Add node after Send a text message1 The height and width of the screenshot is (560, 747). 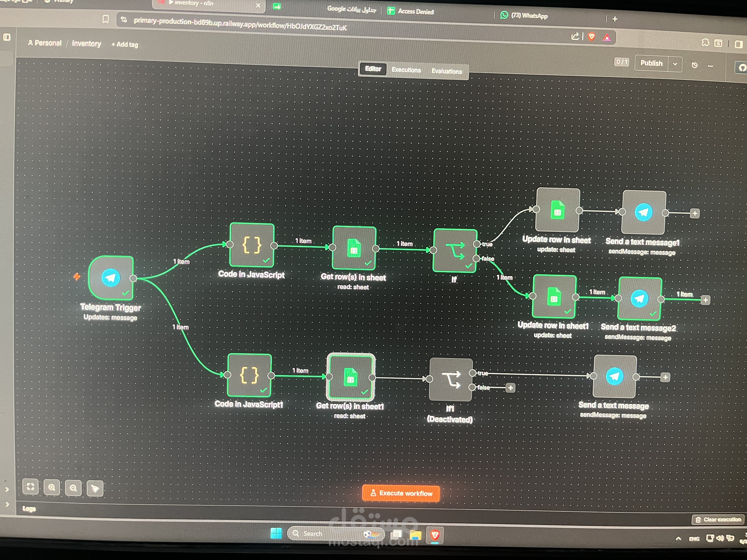coord(695,213)
